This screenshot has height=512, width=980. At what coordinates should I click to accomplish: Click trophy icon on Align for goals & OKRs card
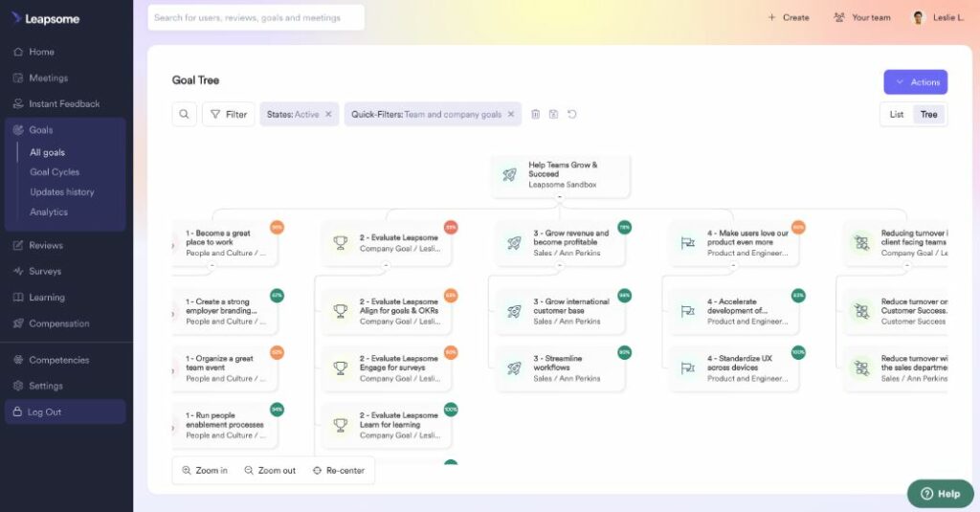340,311
